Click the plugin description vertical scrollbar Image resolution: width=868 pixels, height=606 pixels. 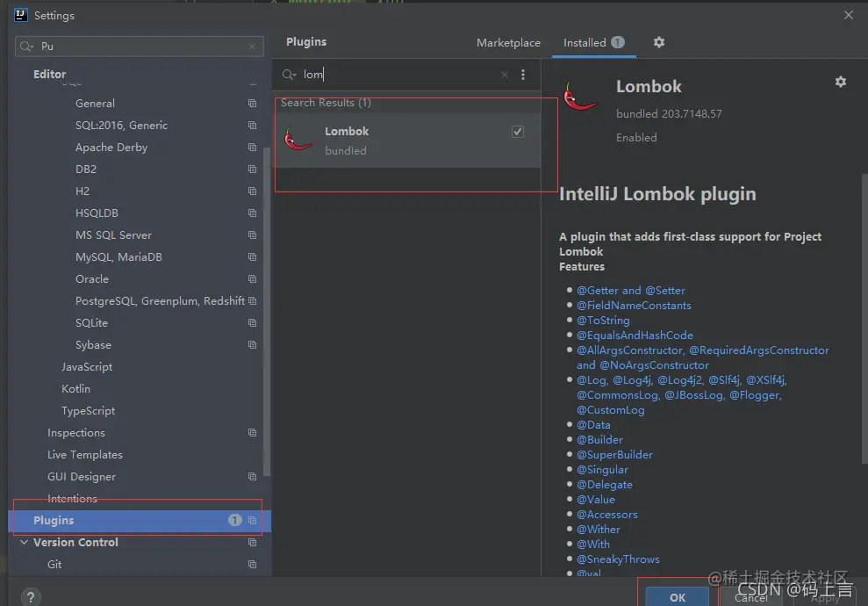point(864,319)
